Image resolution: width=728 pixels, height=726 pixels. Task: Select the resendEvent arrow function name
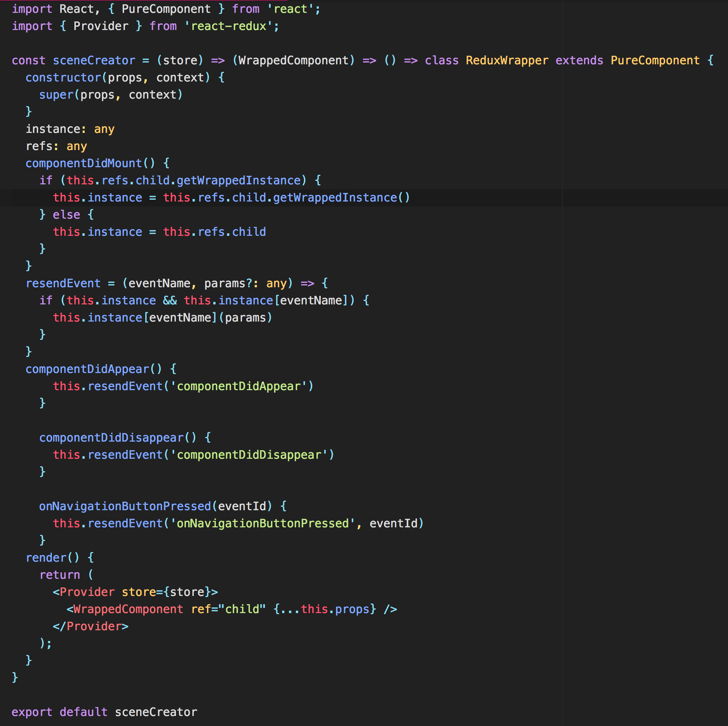[x=63, y=283]
